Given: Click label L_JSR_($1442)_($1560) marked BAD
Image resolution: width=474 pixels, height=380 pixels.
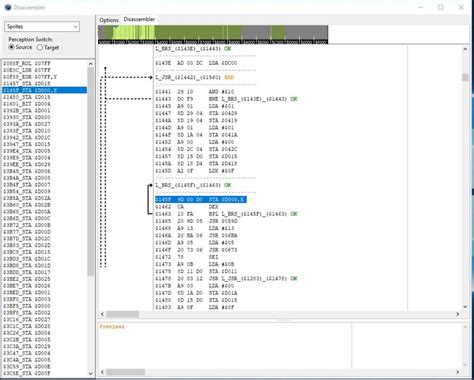Looking at the screenshot, I should [195, 77].
